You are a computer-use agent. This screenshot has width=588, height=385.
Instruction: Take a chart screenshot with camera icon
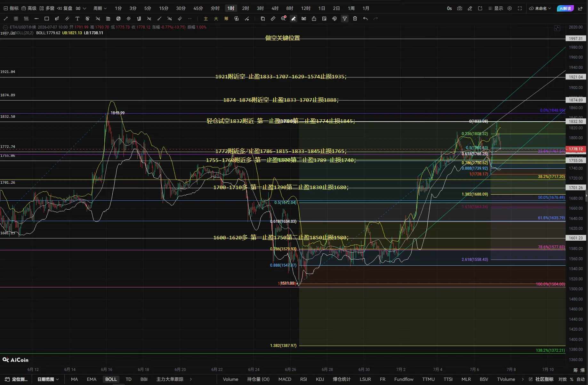(460, 8)
